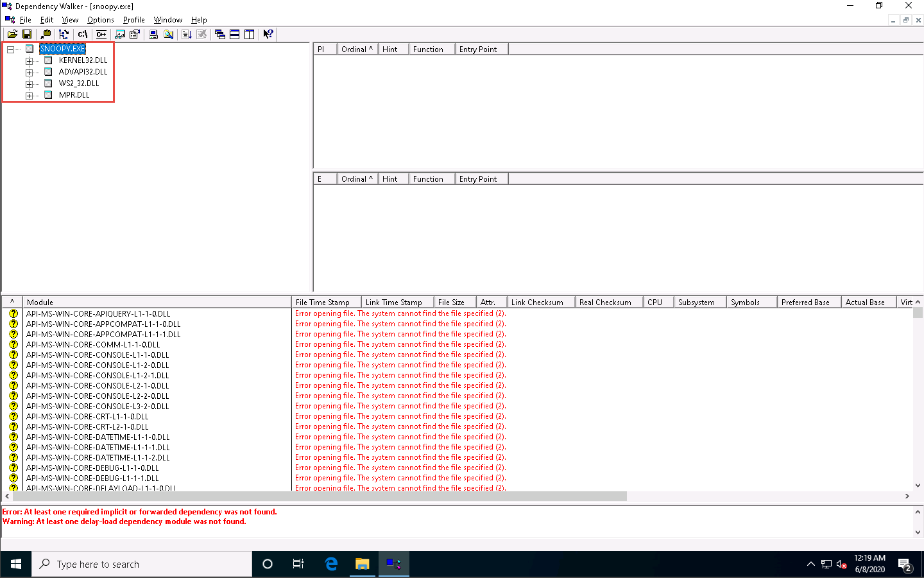The height and width of the screenshot is (578, 924).
Task: Sort module list by Module column
Action: 157,302
